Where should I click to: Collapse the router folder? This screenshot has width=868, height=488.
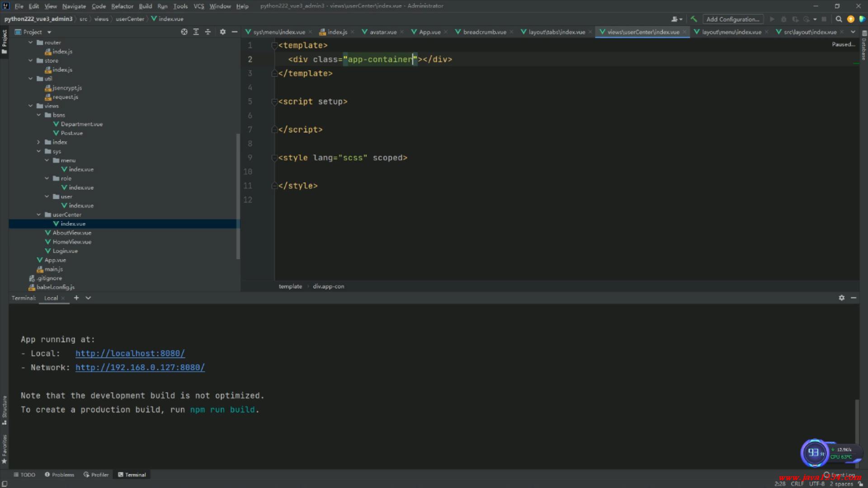point(31,42)
